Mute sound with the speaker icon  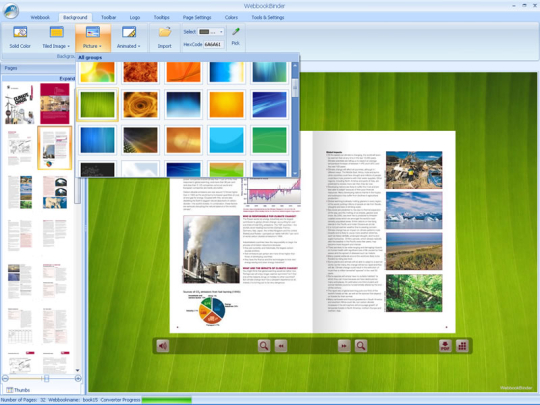[x=163, y=346]
